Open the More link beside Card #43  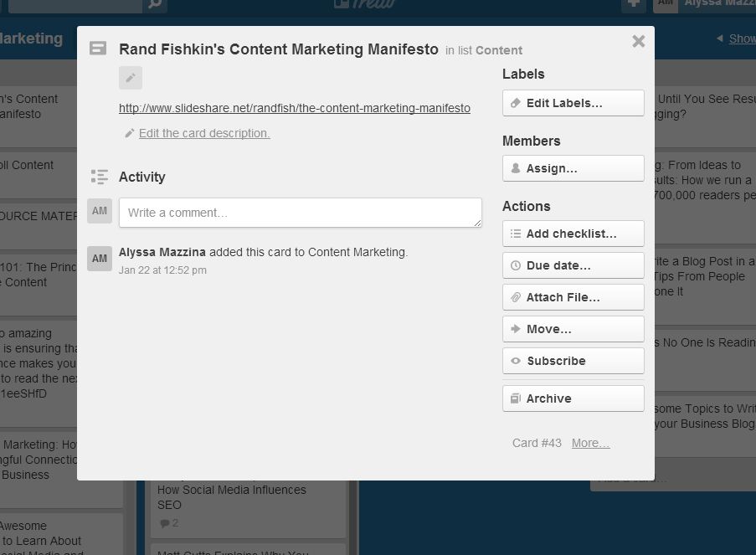tap(590, 443)
